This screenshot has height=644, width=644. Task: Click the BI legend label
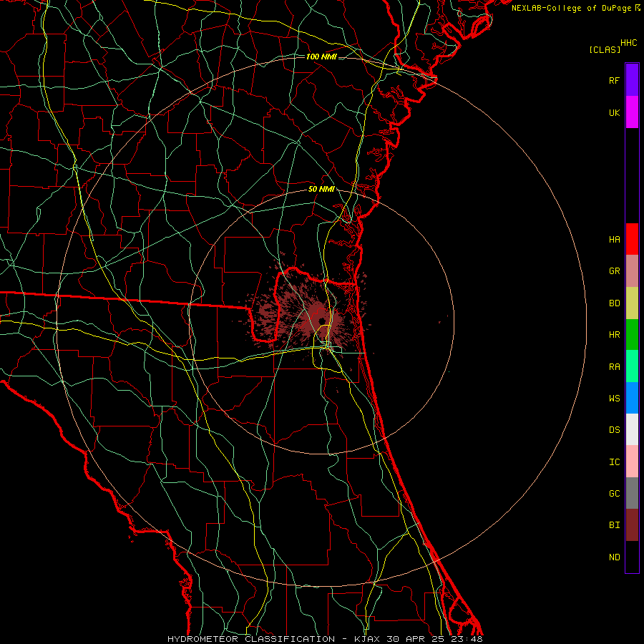[614, 525]
